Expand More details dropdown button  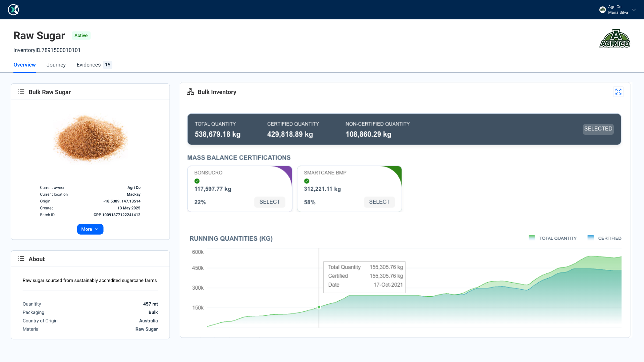pos(90,229)
